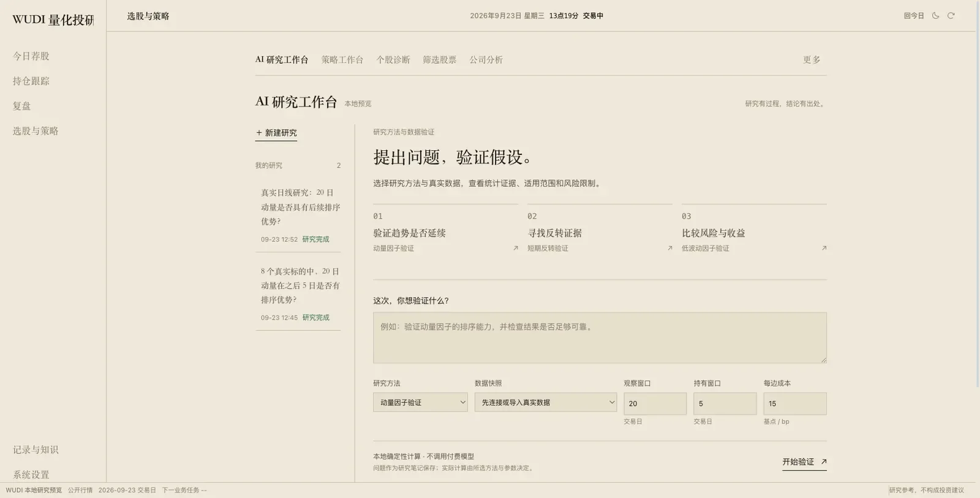The width and height of the screenshot is (980, 498).
Task: Click 新建研究 button
Action: pos(276,133)
